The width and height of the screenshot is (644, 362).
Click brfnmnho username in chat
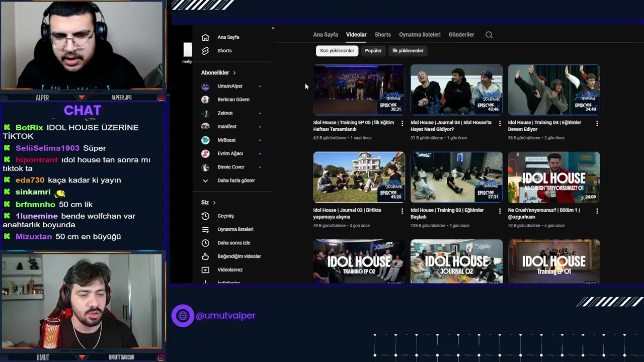[x=35, y=205]
